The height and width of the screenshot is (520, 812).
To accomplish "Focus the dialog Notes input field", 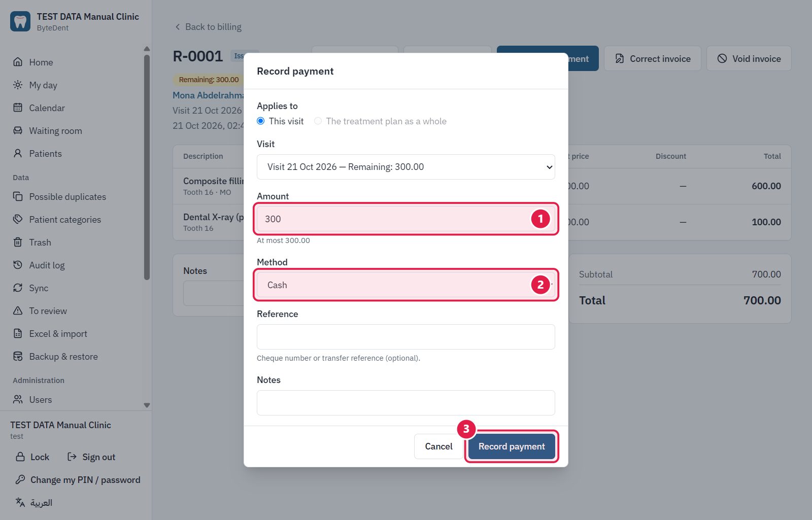I will tap(406, 403).
